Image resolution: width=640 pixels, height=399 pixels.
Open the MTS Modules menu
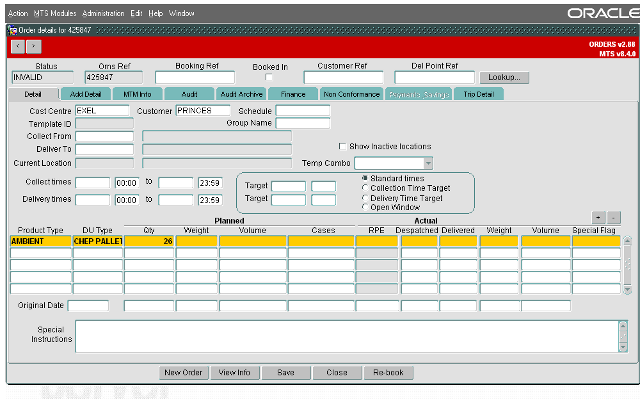tap(55, 13)
